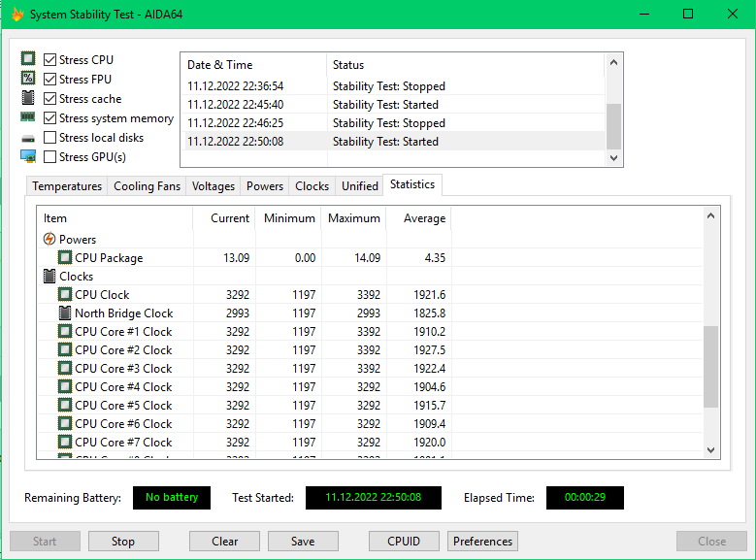Maximize the AIDA64 window
This screenshot has height=560, width=756.
[688, 14]
